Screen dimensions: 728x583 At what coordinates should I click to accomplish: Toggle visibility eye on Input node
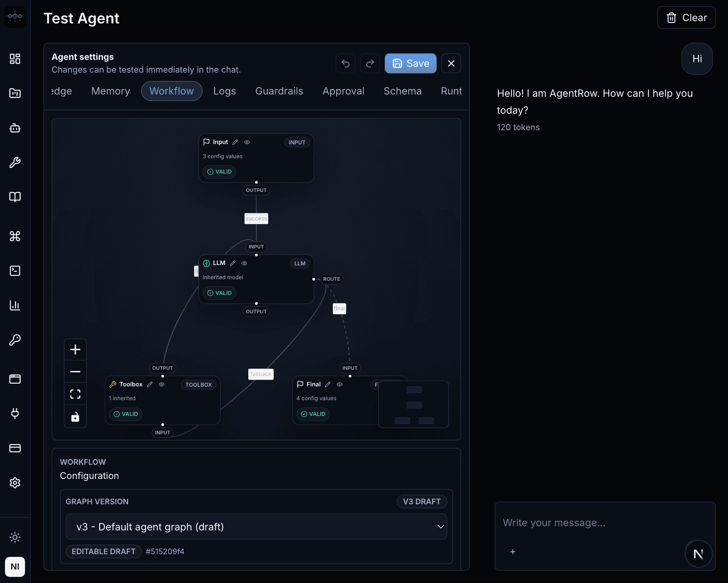tap(247, 142)
